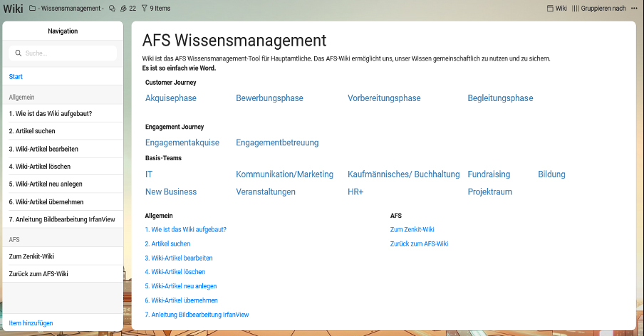The height and width of the screenshot is (336, 644).
Task: Open the filter funnel showing 9 Items
Action: [x=145, y=9]
